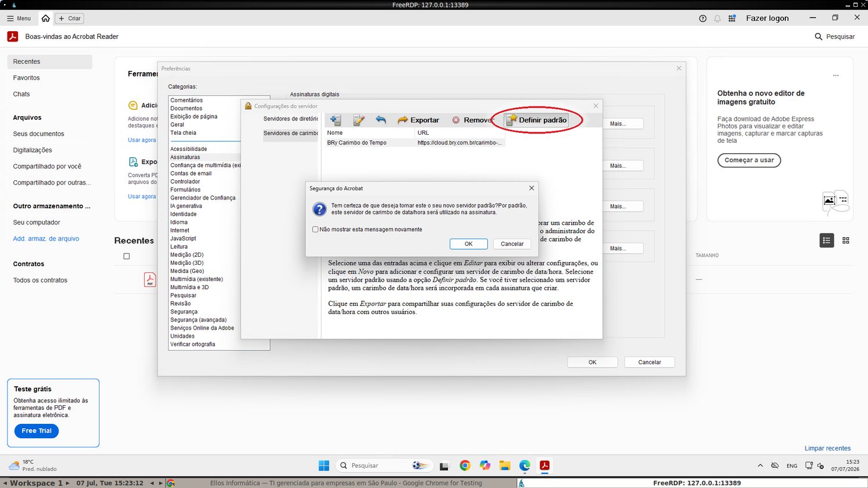Click the edit server pencil icon
The height and width of the screenshot is (488, 868).
click(359, 120)
